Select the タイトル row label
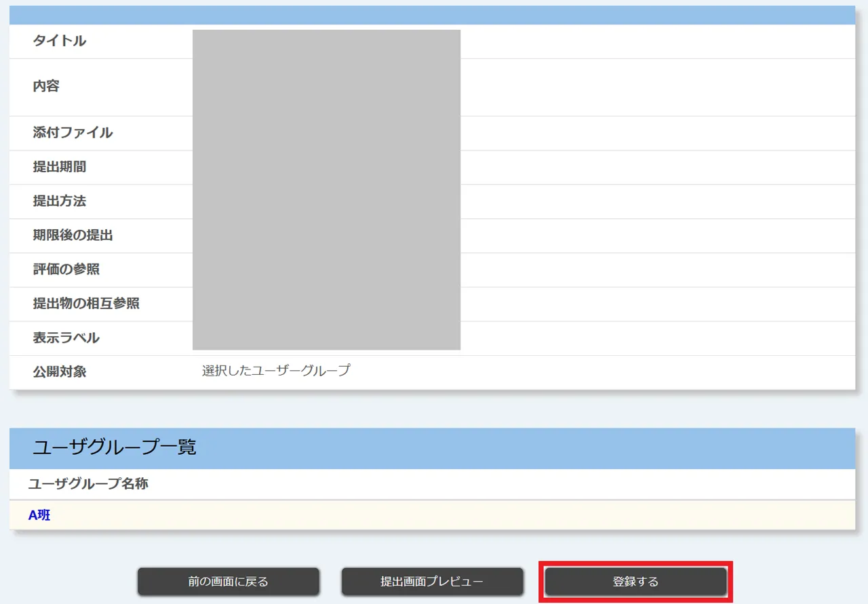Viewport: 868px width, 604px height. (60, 41)
